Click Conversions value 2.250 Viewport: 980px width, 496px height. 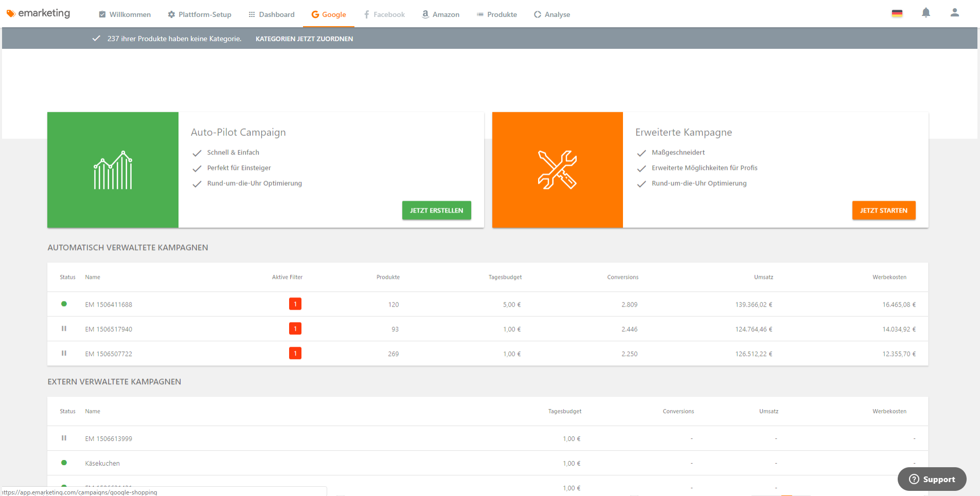629,354
